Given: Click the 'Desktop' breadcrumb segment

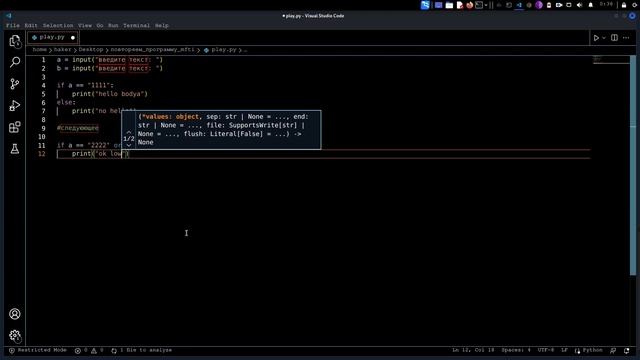Looking at the screenshot, I should pos(91,50).
